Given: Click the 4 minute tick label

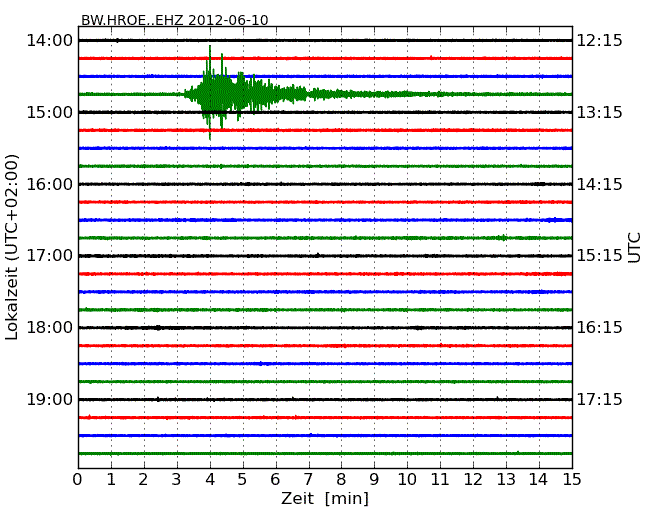Looking at the screenshot, I should [210, 480].
